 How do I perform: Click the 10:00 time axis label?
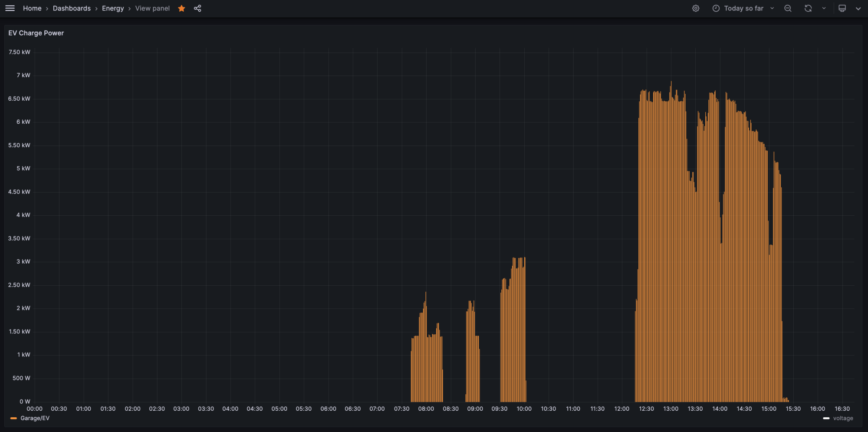pyautogui.click(x=524, y=409)
